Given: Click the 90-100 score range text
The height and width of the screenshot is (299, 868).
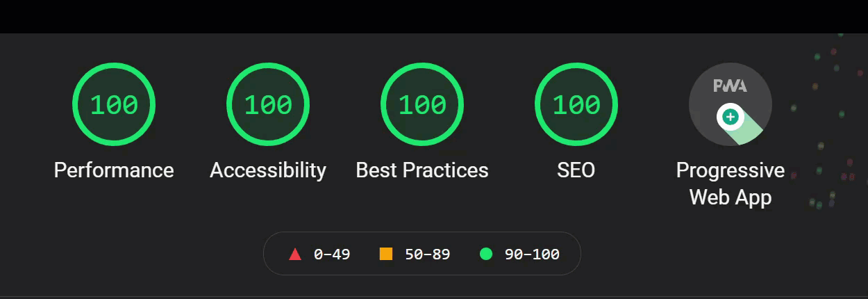Looking at the screenshot, I should [532, 254].
